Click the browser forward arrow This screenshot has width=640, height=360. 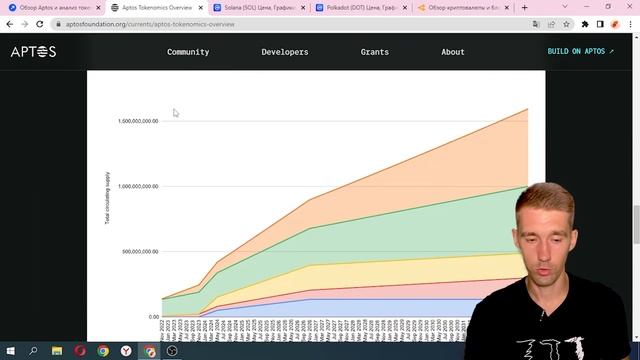24,24
